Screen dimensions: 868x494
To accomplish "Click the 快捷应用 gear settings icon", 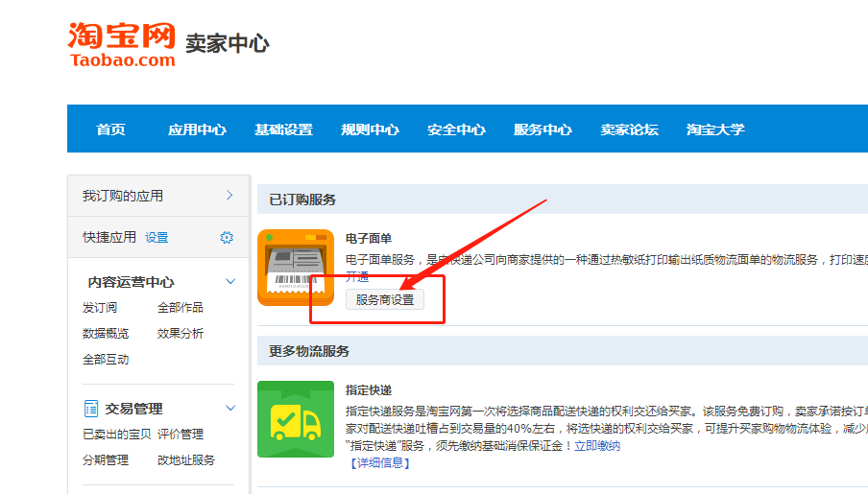I will point(227,237).
